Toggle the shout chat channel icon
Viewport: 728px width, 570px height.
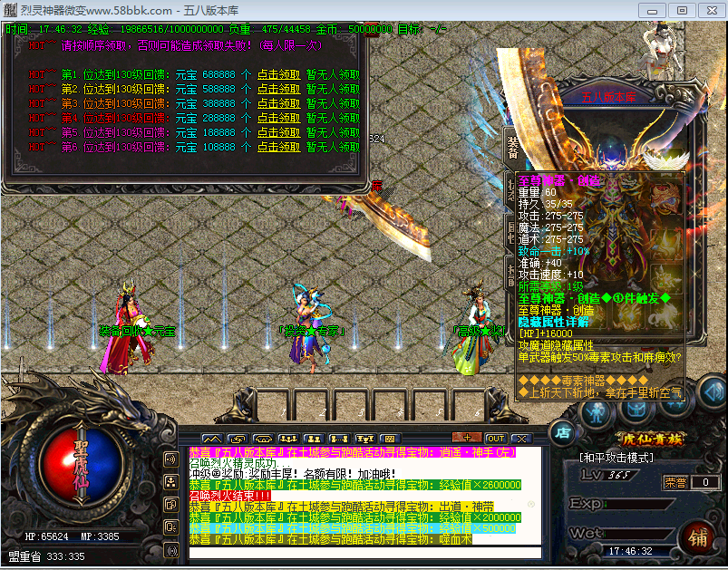point(171,527)
